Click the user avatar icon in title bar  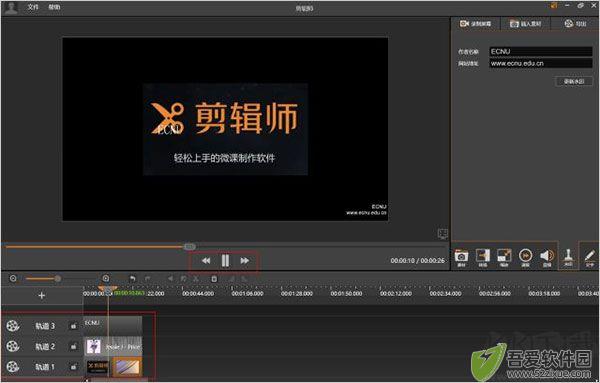click(x=11, y=8)
